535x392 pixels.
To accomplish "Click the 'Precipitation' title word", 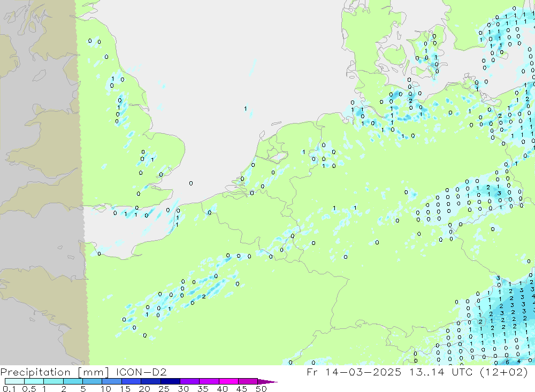I will 35,372.
